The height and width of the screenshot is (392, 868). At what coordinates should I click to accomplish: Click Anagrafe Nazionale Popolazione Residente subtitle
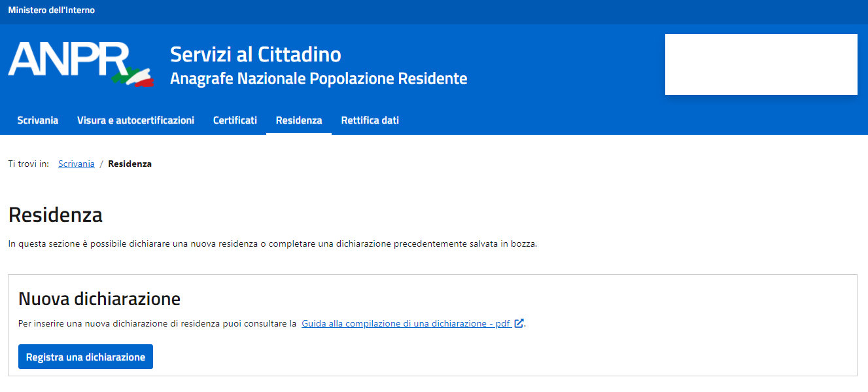pos(319,79)
